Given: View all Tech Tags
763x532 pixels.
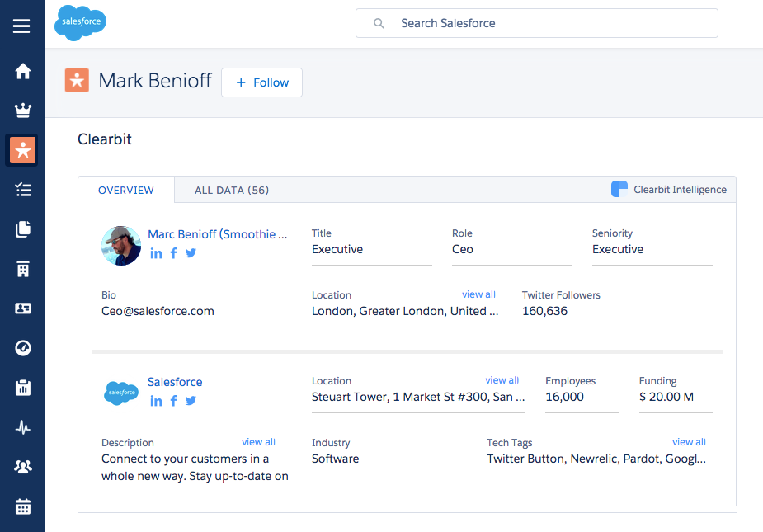Looking at the screenshot, I should click(x=689, y=441).
